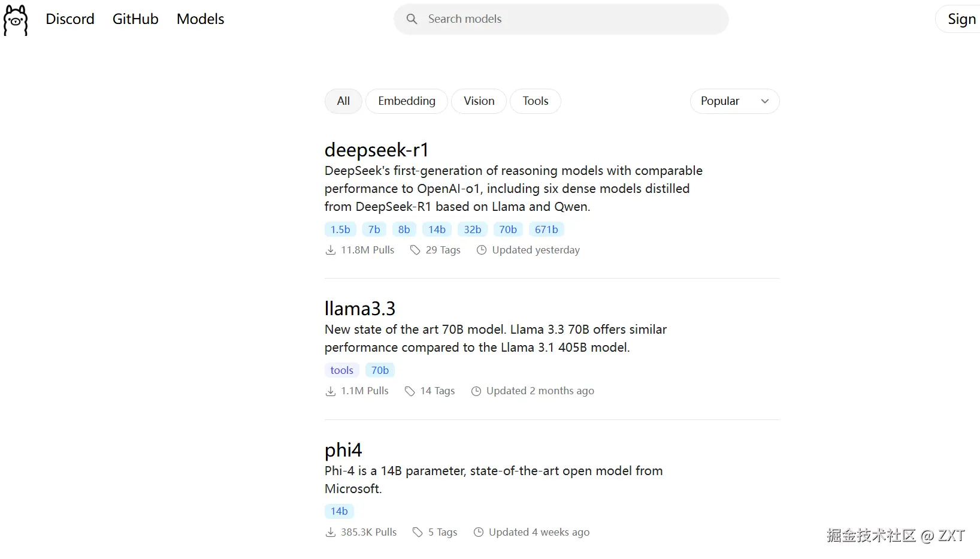Viewport: 980px width, 559px height.
Task: Click the phi4 updated clock icon
Action: click(478, 532)
